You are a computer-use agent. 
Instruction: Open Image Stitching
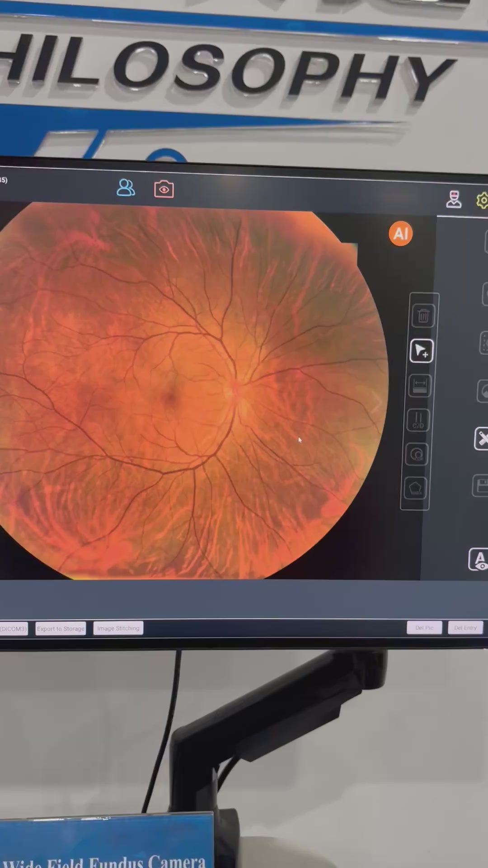(118, 628)
